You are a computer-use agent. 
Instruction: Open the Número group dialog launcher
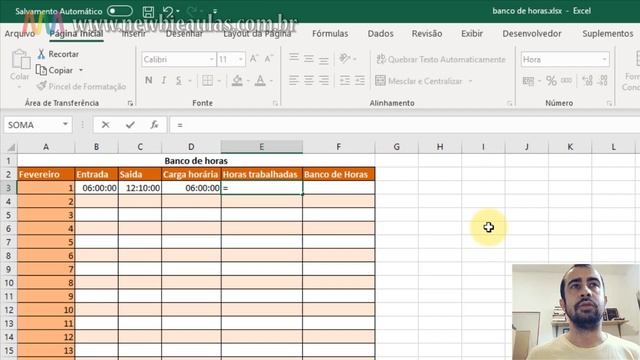pos(609,104)
